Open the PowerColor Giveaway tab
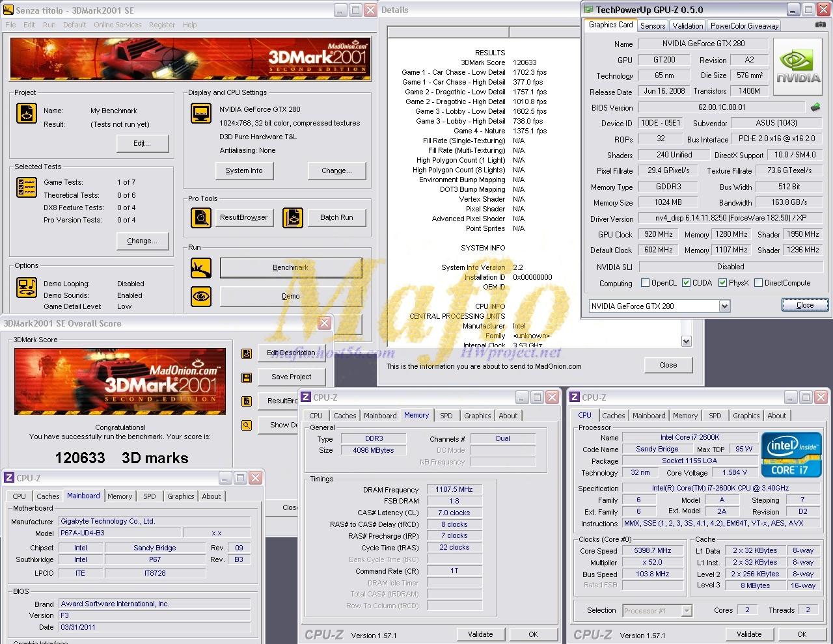The height and width of the screenshot is (644, 833). 744,26
